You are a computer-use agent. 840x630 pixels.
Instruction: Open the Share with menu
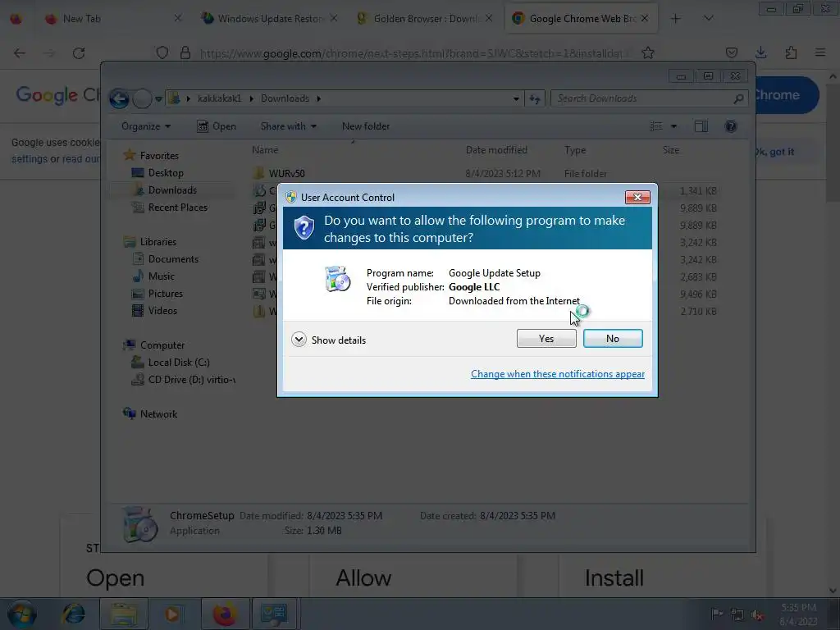(x=288, y=126)
